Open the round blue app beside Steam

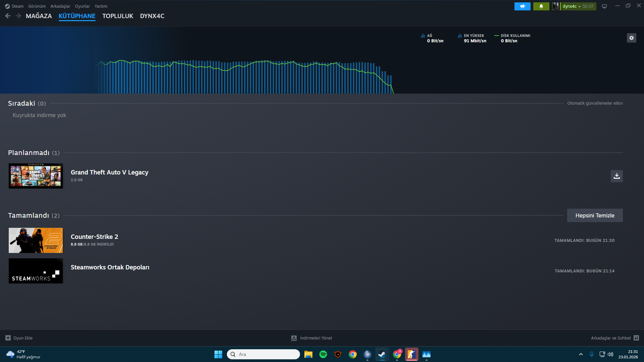point(367,354)
